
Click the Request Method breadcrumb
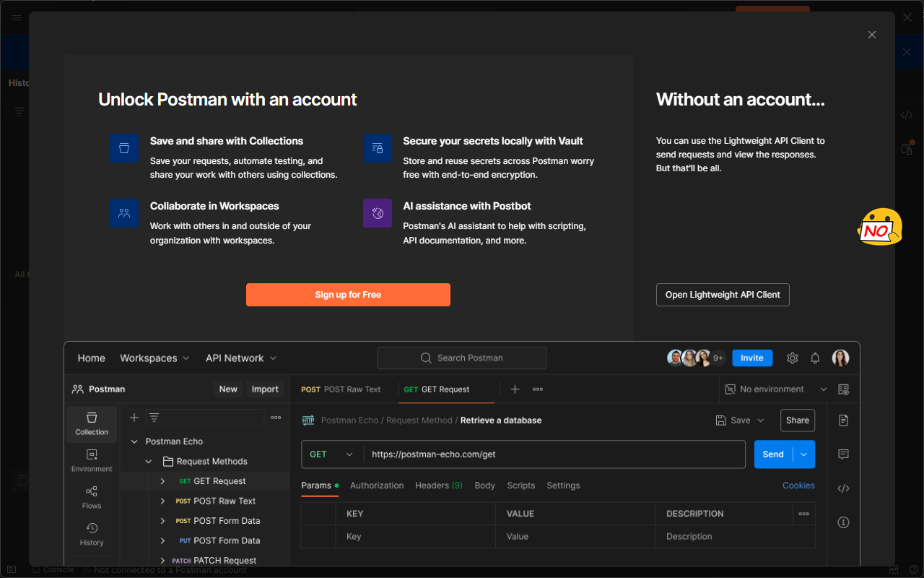[x=419, y=420]
